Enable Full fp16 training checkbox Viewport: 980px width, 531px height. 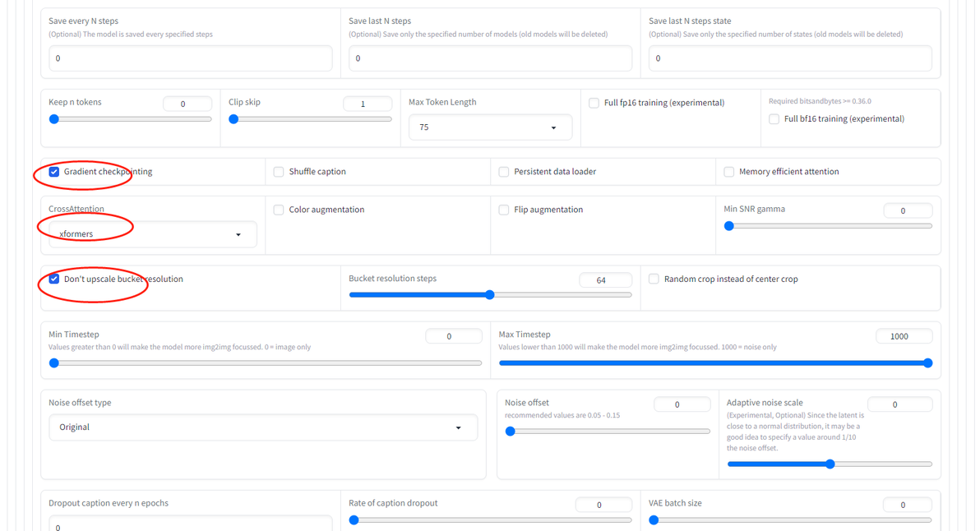pos(594,103)
